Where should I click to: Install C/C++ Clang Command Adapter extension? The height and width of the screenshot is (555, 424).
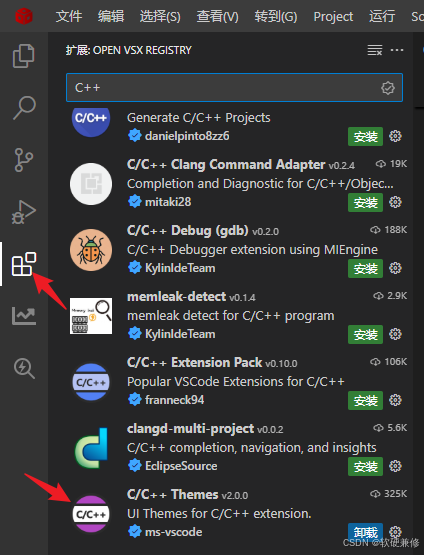tap(365, 202)
